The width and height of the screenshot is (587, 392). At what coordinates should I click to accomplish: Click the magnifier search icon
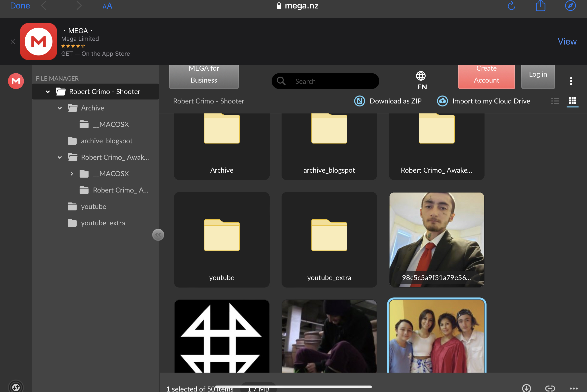[281, 81]
